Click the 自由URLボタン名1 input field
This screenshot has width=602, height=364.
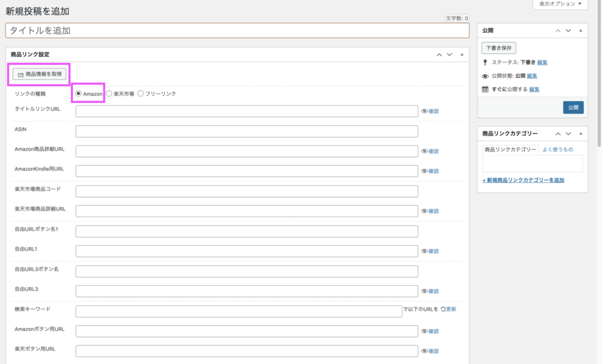click(246, 231)
